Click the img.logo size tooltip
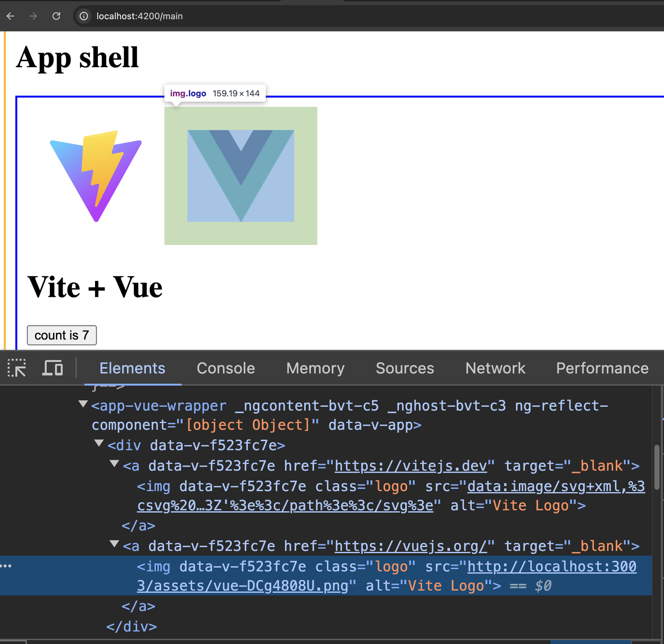 [x=215, y=93]
